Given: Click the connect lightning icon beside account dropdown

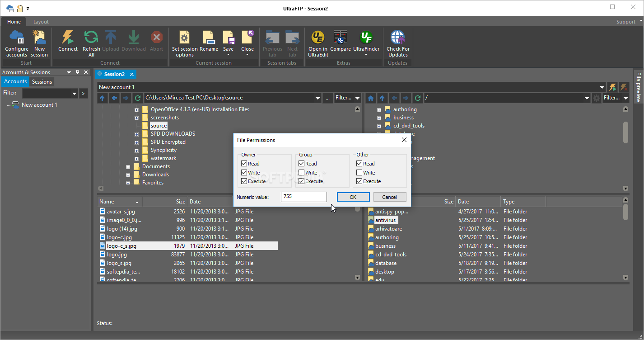Looking at the screenshot, I should pyautogui.click(x=612, y=87).
